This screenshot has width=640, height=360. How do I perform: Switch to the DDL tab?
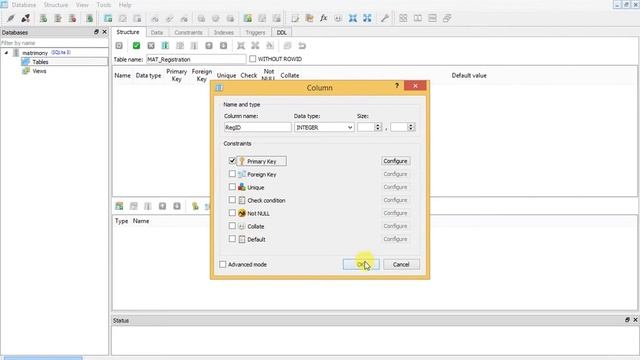(x=282, y=32)
